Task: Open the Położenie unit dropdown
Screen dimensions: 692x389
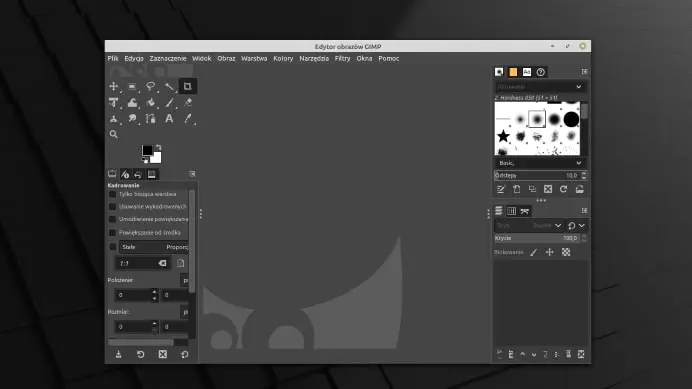Action: (185, 280)
